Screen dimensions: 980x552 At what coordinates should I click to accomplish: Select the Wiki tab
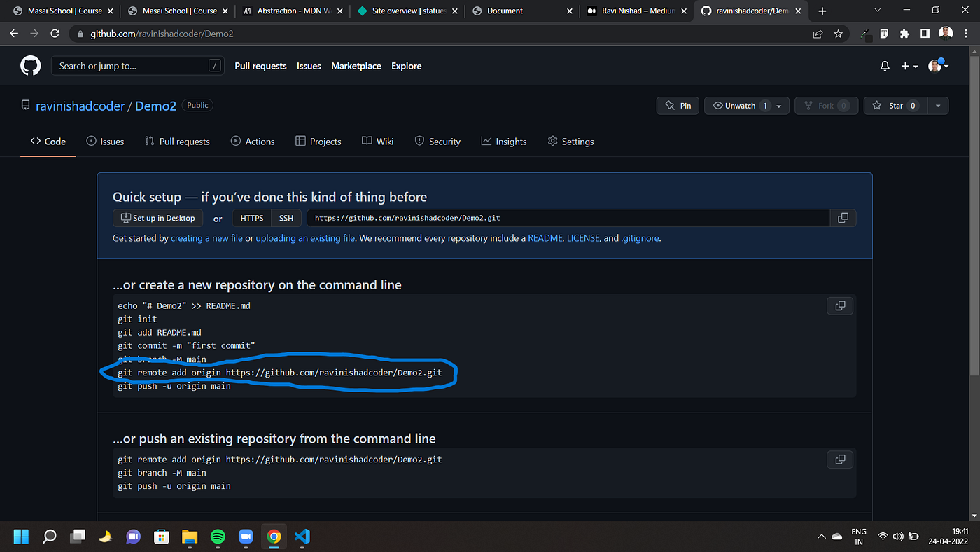click(378, 141)
